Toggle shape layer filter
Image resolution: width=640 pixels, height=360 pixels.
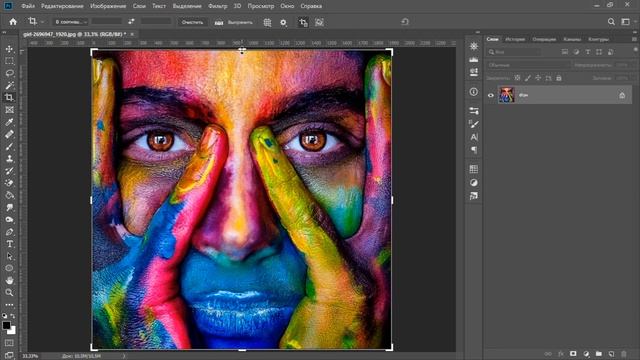click(599, 52)
